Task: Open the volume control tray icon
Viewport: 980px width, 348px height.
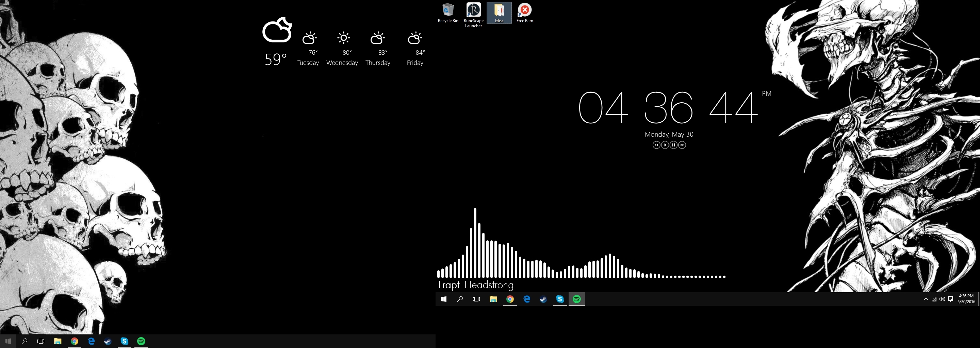Action: tap(942, 299)
